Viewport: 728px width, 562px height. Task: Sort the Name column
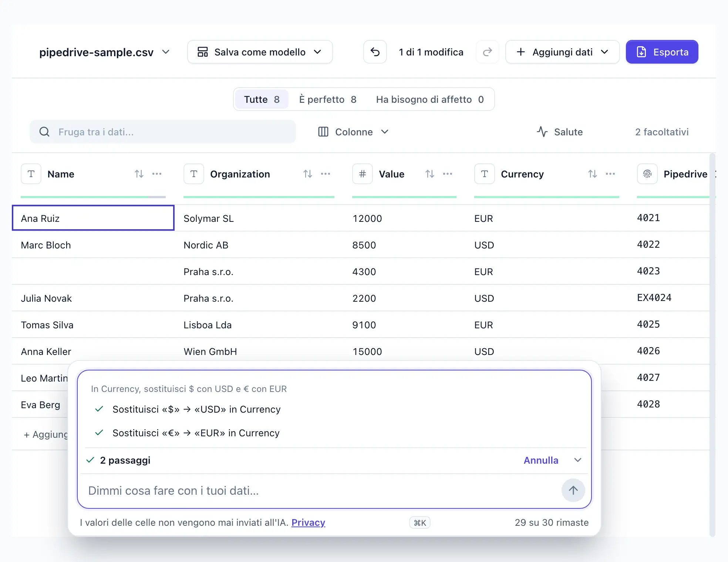point(139,174)
